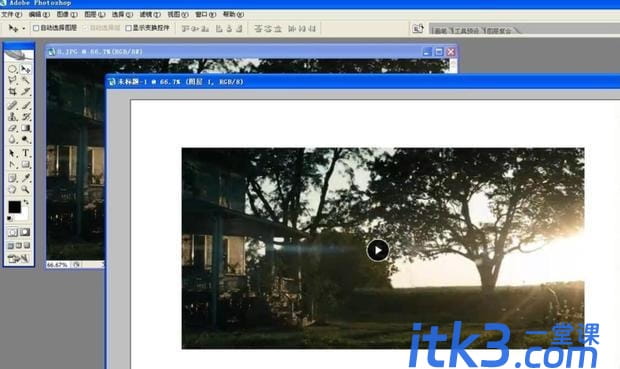Viewport: 620px width, 369px height.
Task: Enable the 自动选择图层 checkbox
Action: point(36,28)
